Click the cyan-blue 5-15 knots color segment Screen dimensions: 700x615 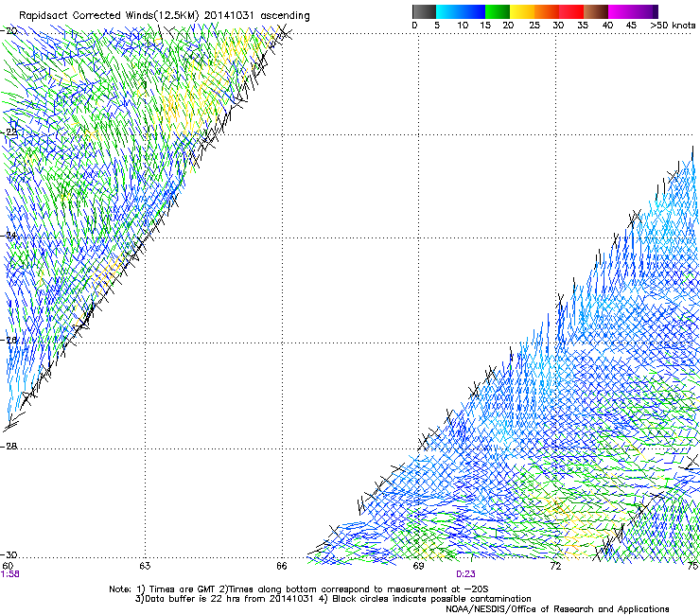tap(461, 11)
